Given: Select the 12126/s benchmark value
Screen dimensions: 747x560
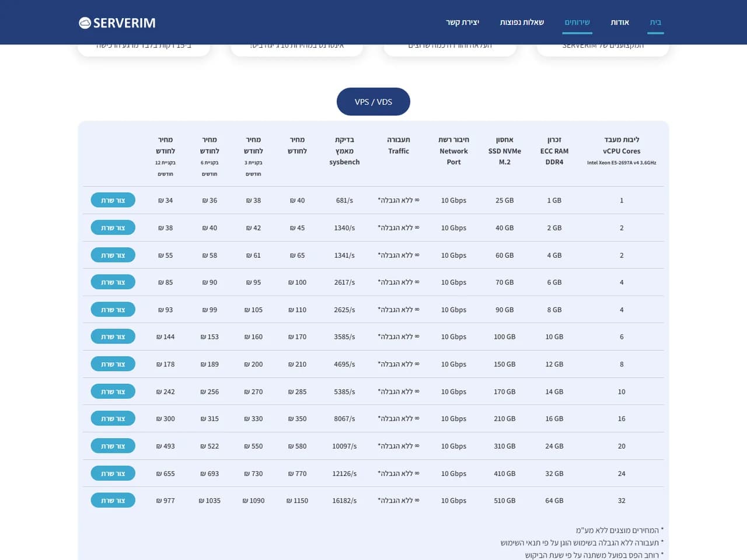Looking at the screenshot, I should (344, 473).
